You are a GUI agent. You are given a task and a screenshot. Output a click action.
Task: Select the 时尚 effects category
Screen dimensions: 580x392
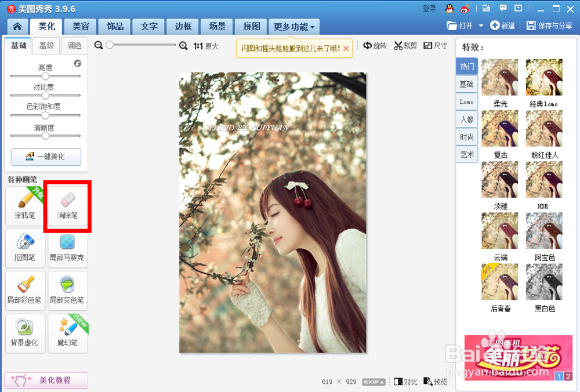[467, 137]
